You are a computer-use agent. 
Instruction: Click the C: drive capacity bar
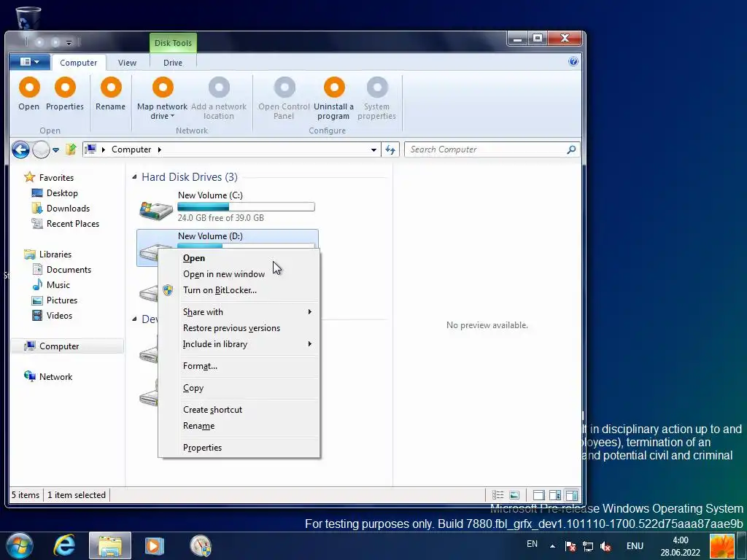246,206
